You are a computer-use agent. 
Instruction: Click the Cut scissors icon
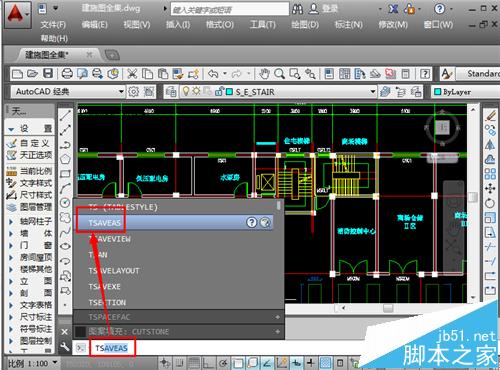(x=132, y=74)
